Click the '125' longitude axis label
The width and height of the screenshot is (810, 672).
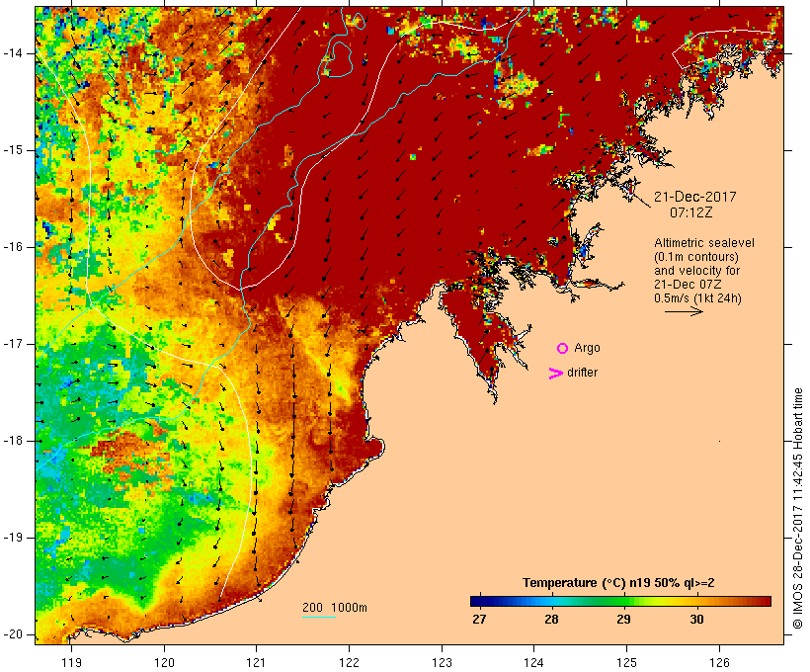coord(627,663)
